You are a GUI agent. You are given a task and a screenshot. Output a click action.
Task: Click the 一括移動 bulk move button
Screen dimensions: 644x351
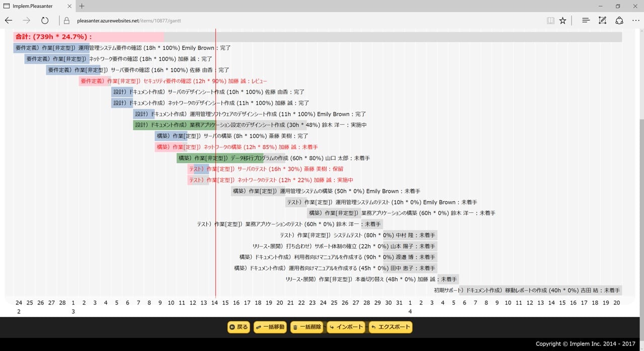pos(271,327)
